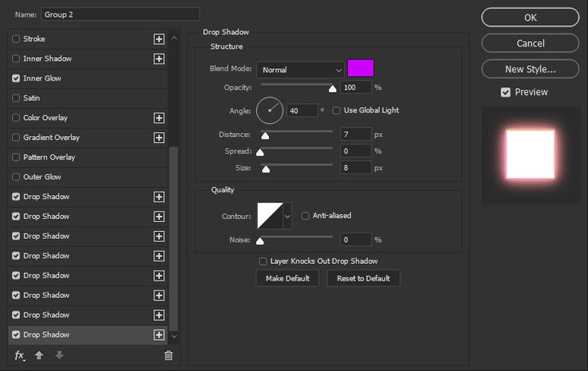Enable the Stroke effect checkbox

pyautogui.click(x=16, y=39)
